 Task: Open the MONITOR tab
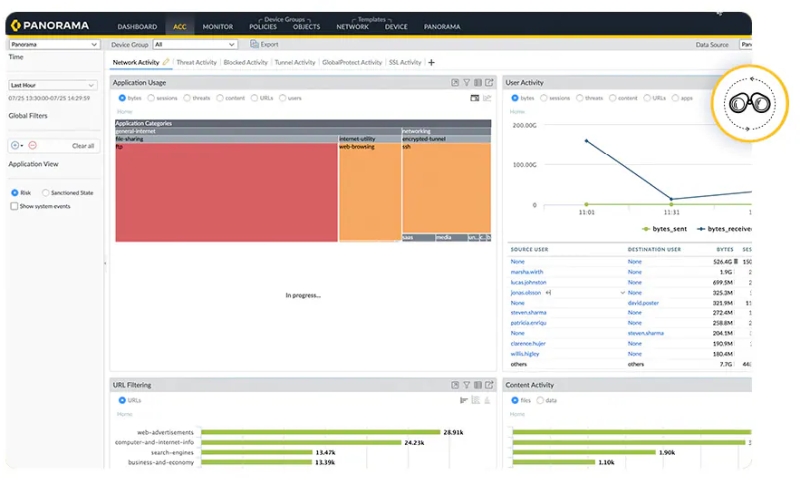(218, 27)
